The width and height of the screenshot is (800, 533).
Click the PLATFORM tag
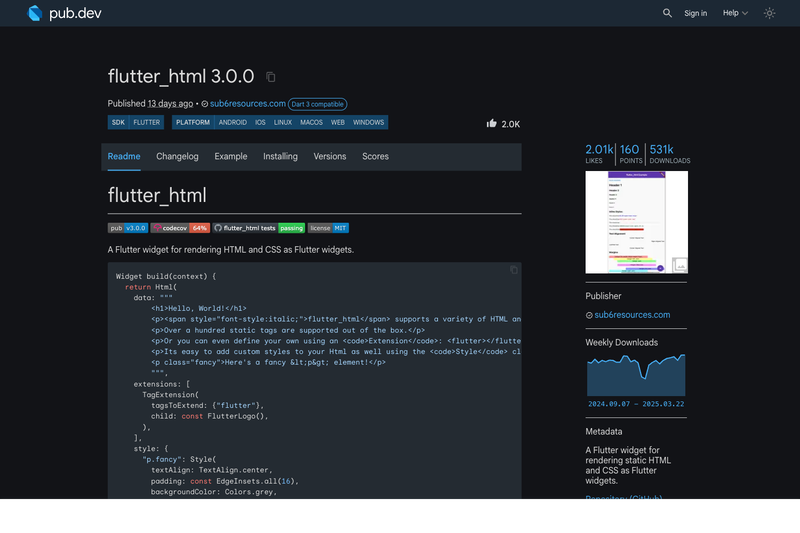193,122
